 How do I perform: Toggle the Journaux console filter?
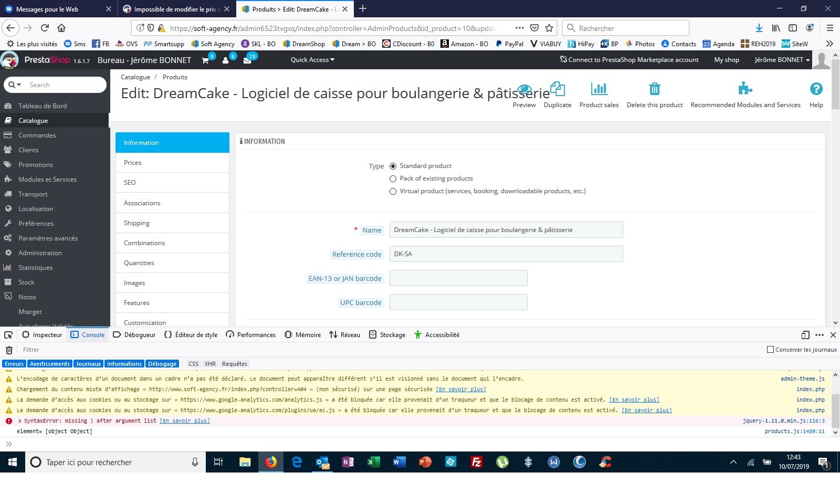88,364
